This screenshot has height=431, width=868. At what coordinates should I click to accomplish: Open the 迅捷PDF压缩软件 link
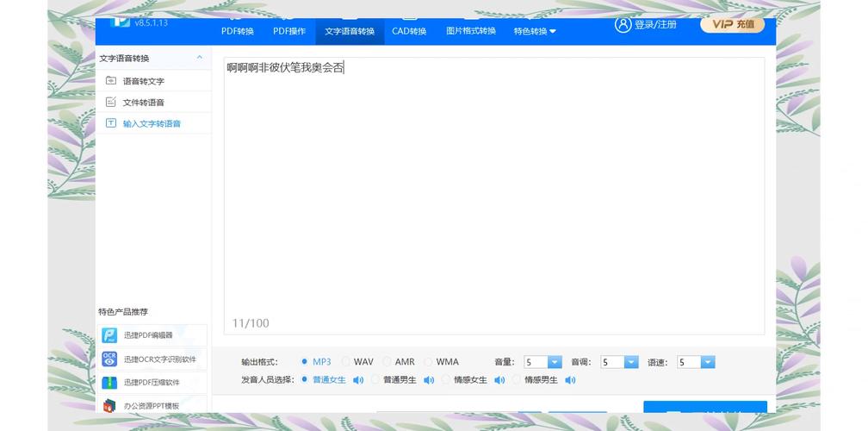pyautogui.click(x=152, y=382)
